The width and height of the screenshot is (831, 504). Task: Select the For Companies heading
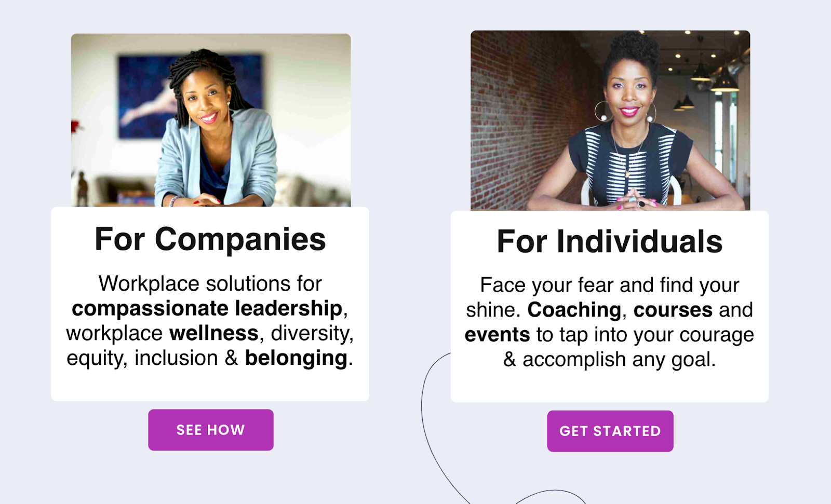click(x=210, y=239)
